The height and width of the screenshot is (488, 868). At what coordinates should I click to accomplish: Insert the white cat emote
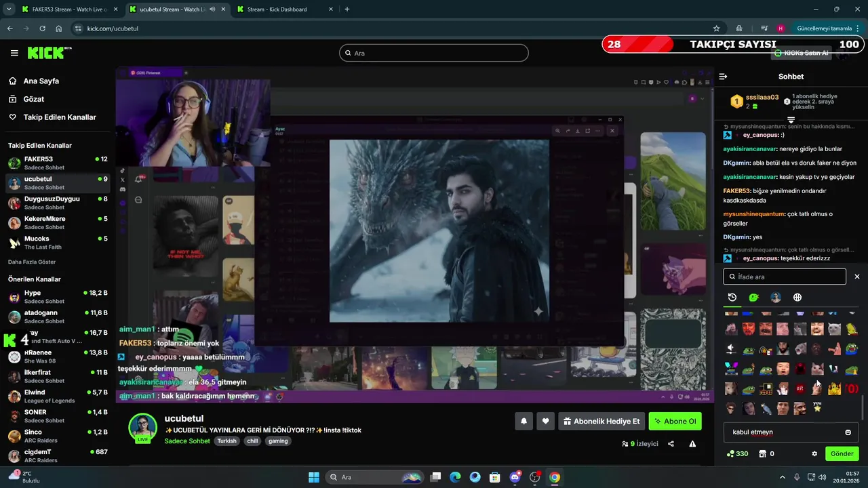tap(834, 329)
